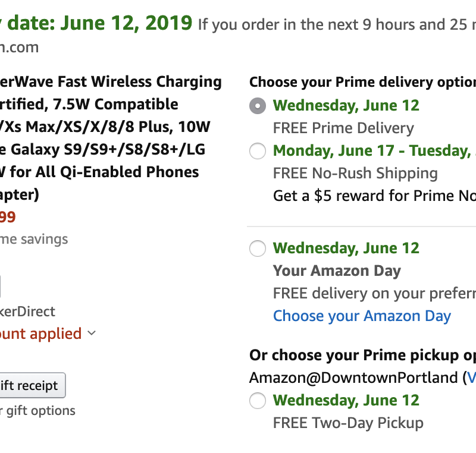This screenshot has width=476, height=453.
Task: Select the FREE Two-Day Pickup radio option
Action: pos(258,401)
